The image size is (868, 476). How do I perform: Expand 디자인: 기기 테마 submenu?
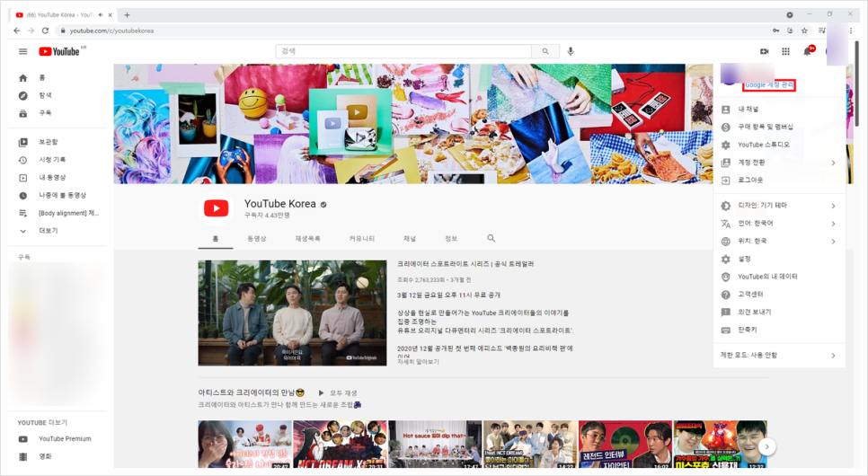(779, 206)
